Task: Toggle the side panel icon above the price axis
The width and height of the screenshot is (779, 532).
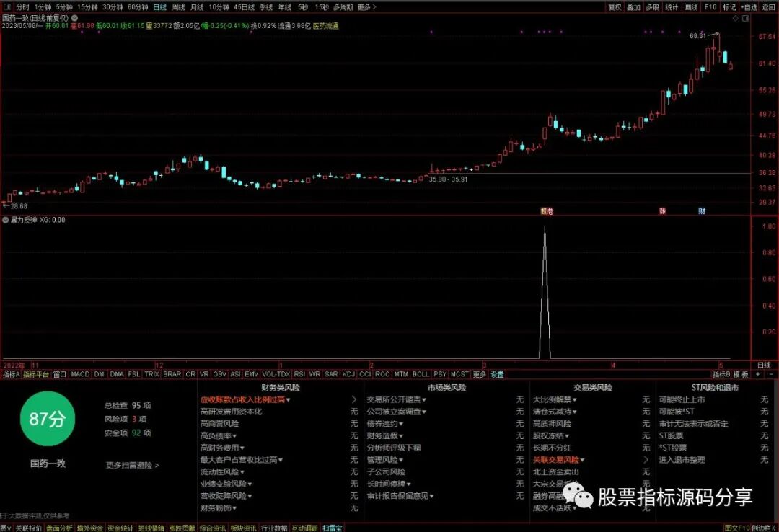Action: pyautogui.click(x=746, y=18)
